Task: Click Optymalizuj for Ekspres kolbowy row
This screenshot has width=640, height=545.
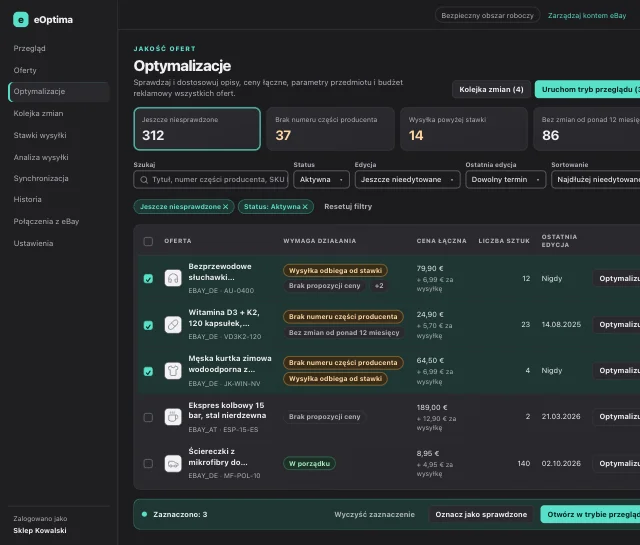Action: [x=617, y=417]
